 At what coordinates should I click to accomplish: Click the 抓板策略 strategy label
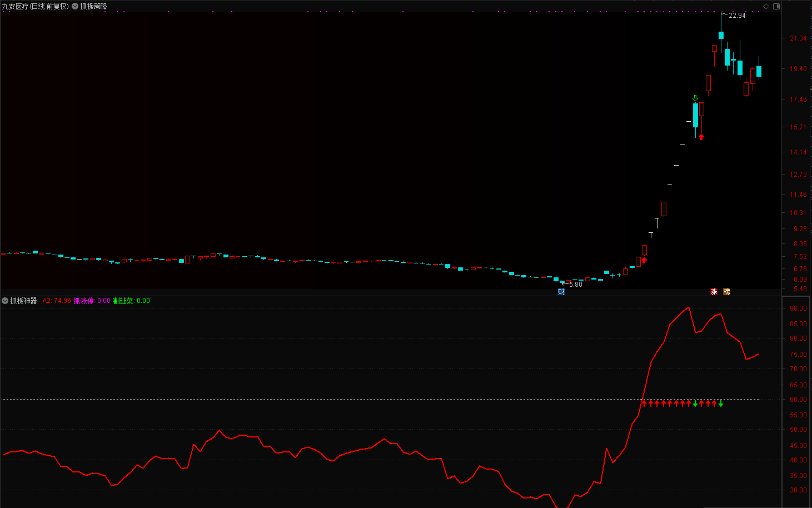[93, 6]
